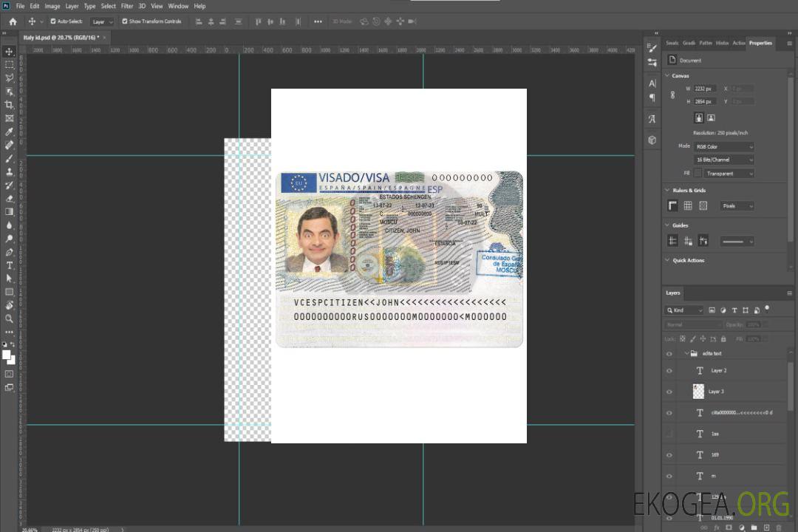Click the create new layer icon
This screenshot has height=532, width=798.
coord(766,528)
